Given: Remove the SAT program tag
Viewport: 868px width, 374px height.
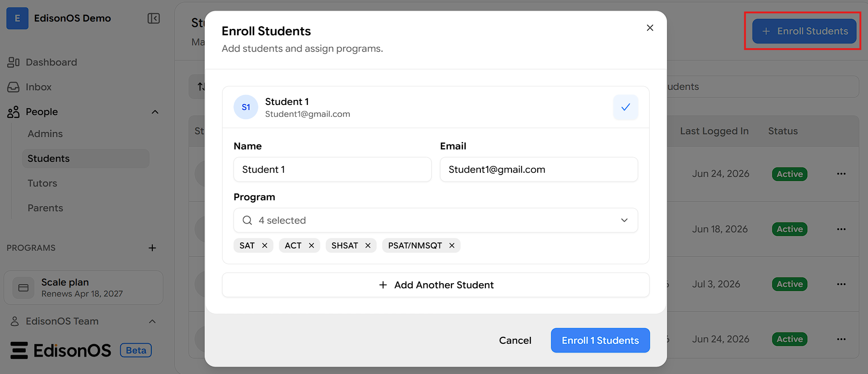Looking at the screenshot, I should [x=265, y=246].
